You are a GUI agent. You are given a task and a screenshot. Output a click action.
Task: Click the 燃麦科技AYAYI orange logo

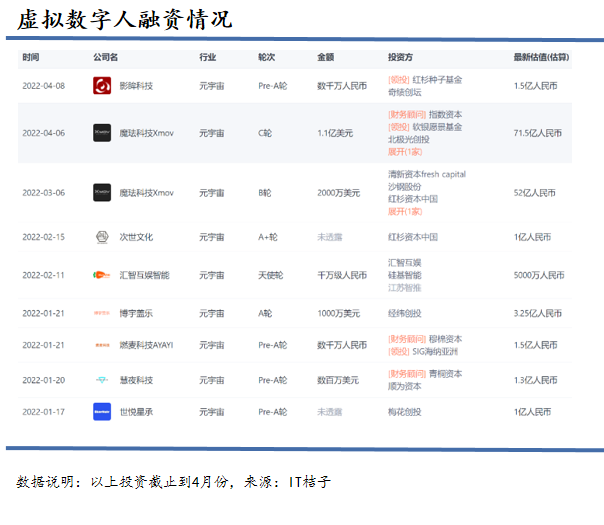click(102, 345)
